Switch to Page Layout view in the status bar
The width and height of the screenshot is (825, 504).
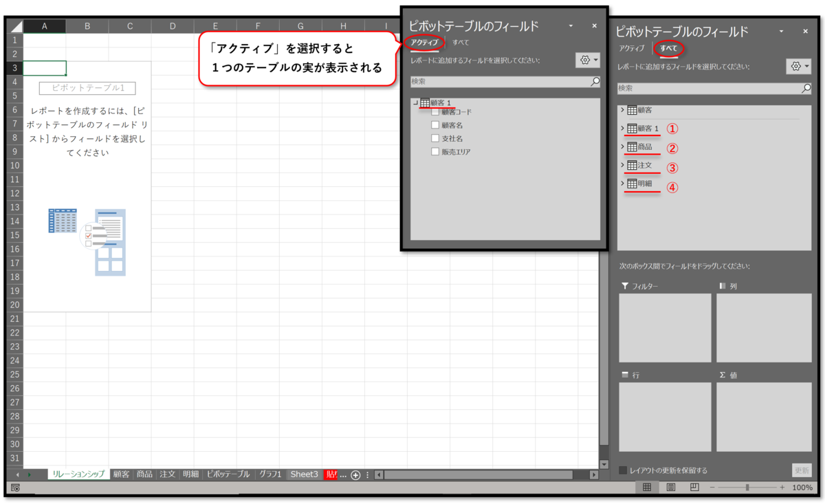coord(671,487)
